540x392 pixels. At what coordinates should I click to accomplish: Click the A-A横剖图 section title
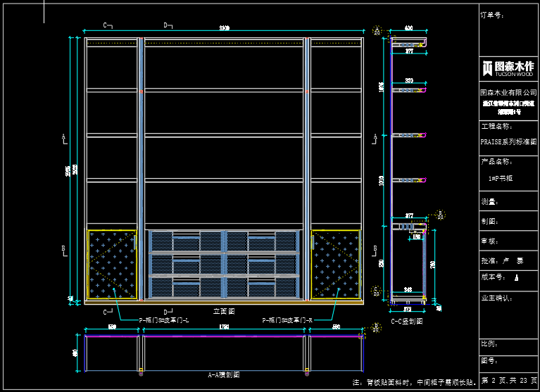tap(224, 375)
